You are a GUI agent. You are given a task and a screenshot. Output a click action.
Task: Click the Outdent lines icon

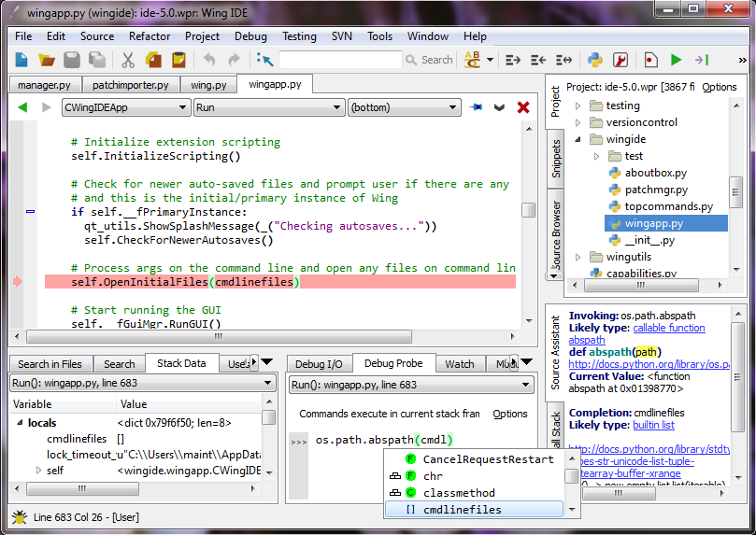(x=538, y=60)
